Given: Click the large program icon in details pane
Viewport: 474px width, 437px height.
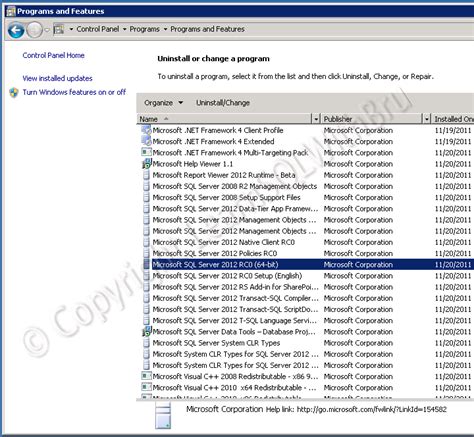Looking at the screenshot, I should pos(163,415).
